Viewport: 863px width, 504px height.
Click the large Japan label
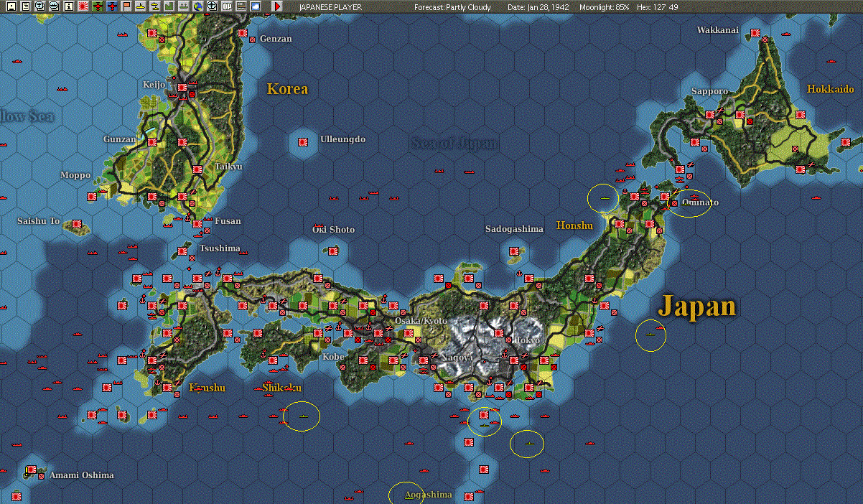tap(697, 307)
